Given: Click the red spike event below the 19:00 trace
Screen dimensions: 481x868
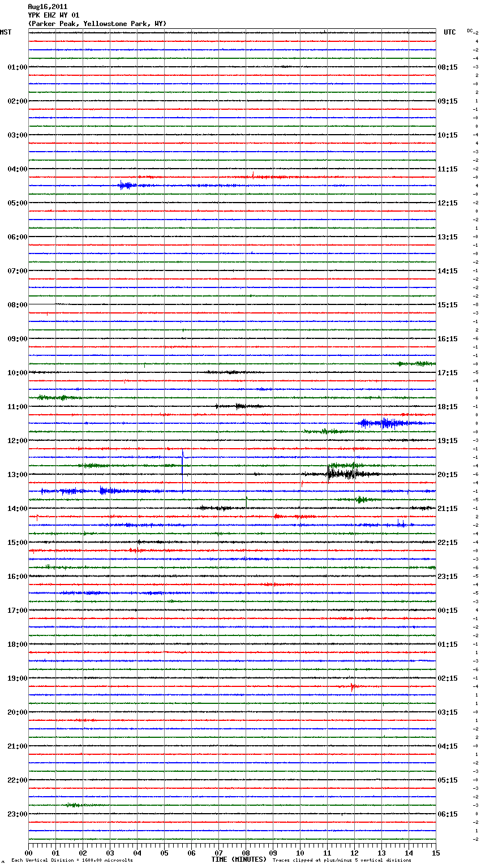Looking at the screenshot, I should [x=352, y=686].
